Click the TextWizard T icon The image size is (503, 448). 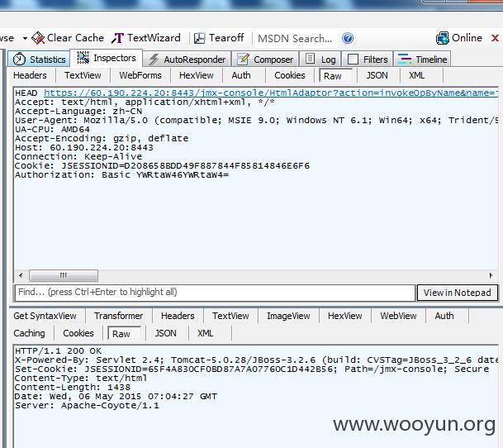tap(117, 38)
